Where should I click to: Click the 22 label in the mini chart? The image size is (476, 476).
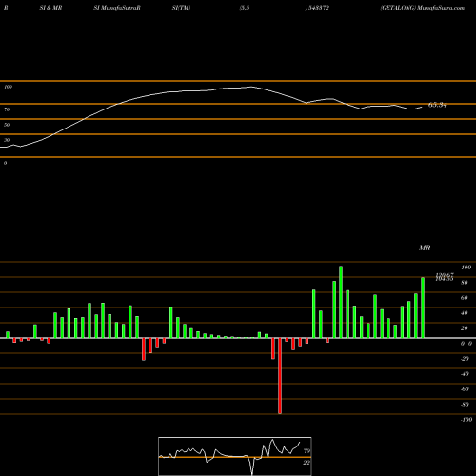coord(307,463)
